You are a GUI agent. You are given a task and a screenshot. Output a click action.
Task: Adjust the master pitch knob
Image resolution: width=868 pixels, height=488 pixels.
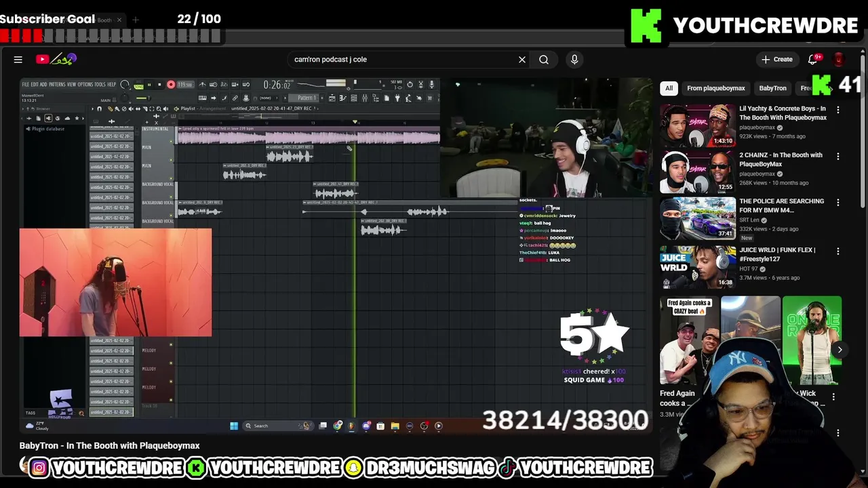pos(124,98)
